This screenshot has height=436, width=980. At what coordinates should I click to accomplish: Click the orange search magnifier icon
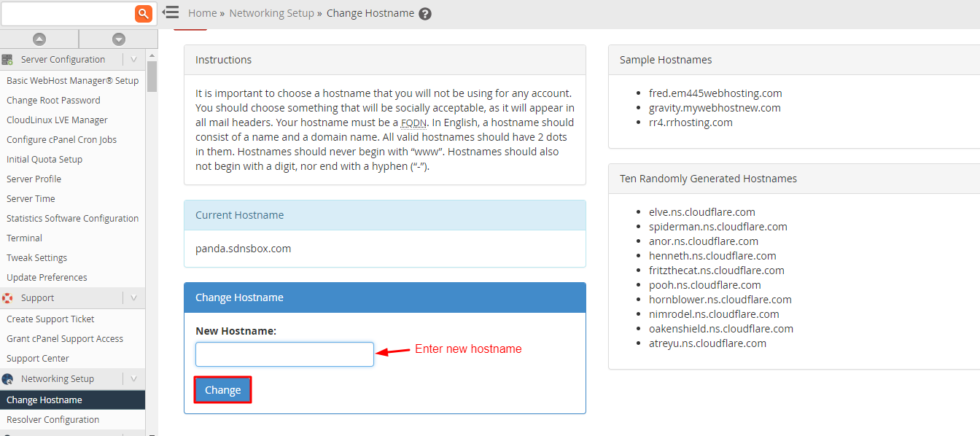click(x=144, y=13)
